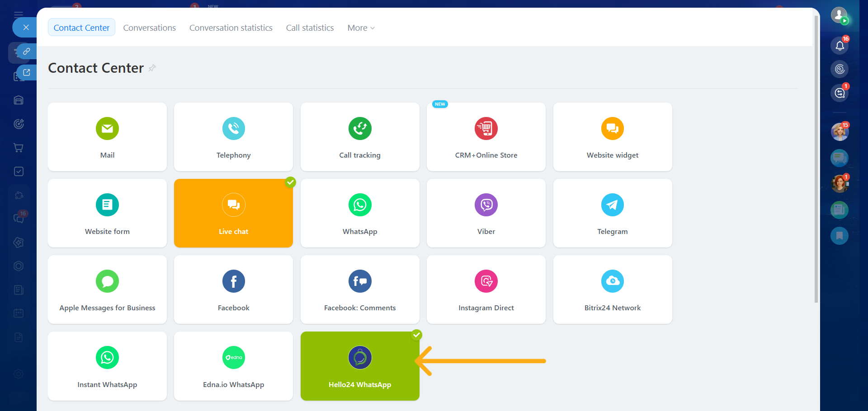Open the blue bookmark saved items icon
This screenshot has width=868, height=411.
840,236
